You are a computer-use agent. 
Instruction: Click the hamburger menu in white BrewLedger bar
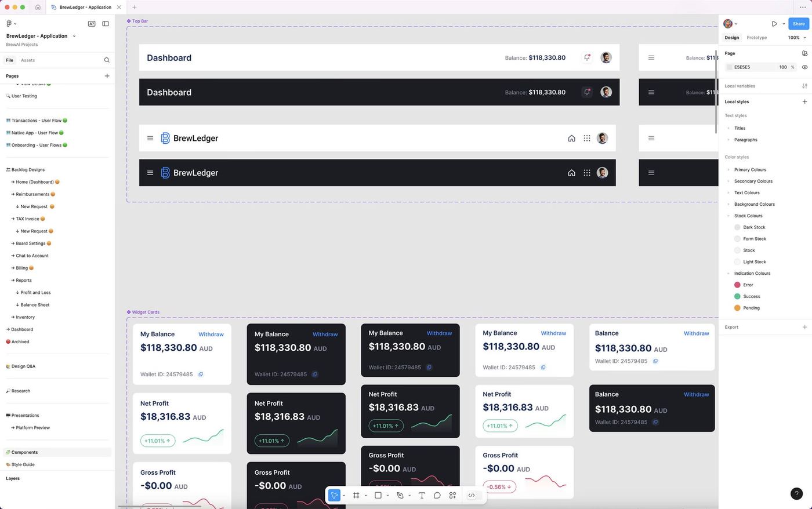coord(150,138)
